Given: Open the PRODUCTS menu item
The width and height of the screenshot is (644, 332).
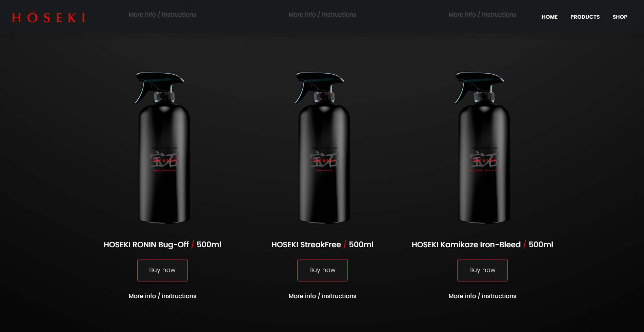Looking at the screenshot, I should [x=585, y=17].
